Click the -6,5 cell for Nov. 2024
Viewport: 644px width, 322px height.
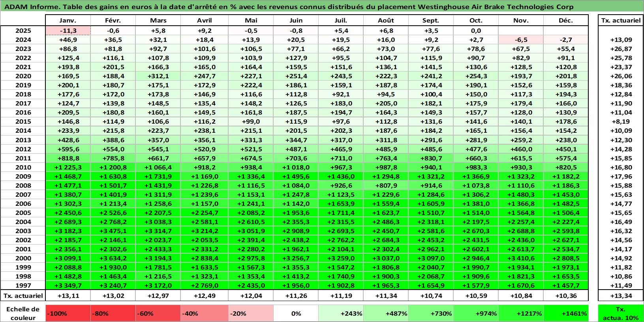[521, 40]
